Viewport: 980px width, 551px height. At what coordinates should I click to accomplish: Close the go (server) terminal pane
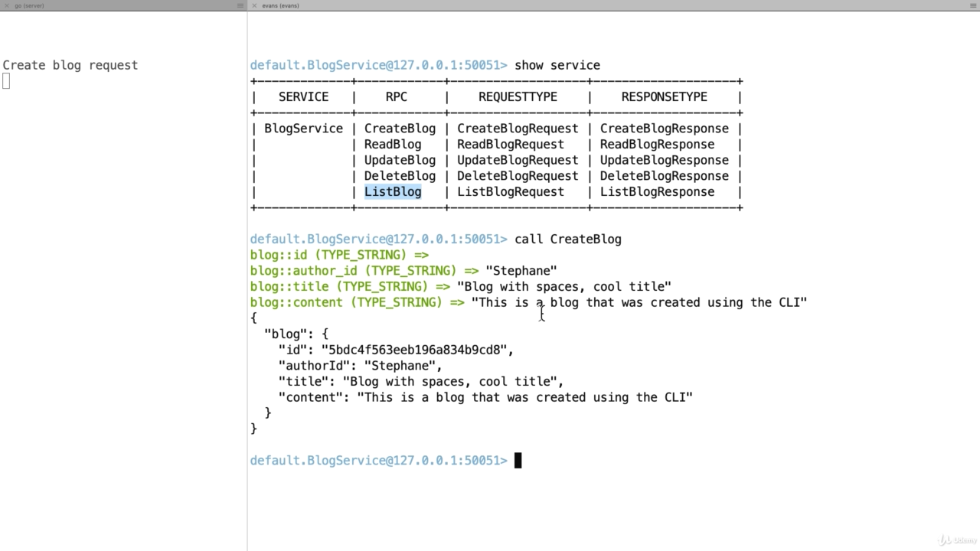coord(7,5)
